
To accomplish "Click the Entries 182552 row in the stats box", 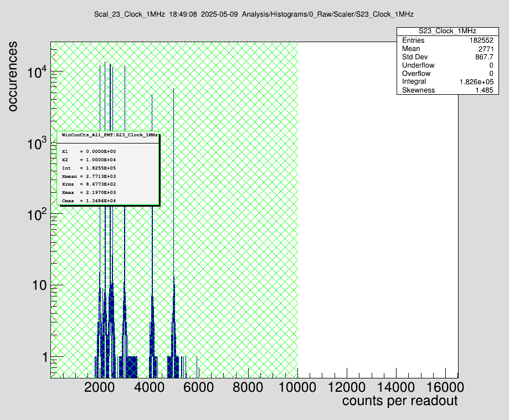I will [448, 40].
